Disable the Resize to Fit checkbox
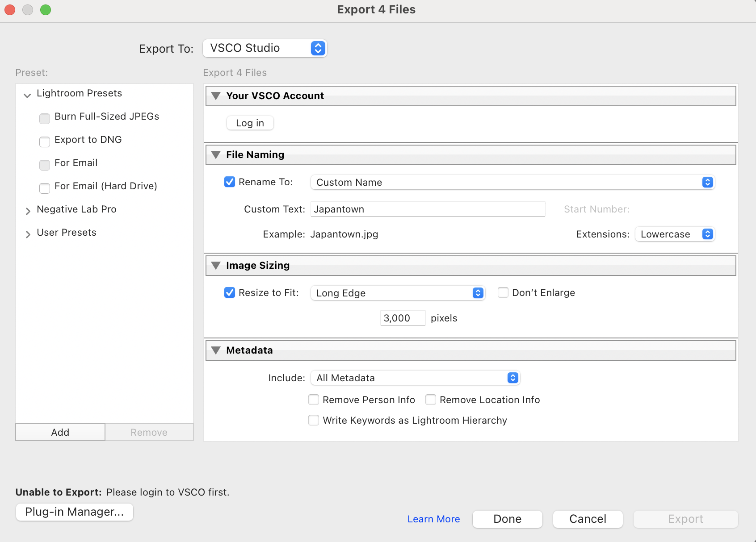 (x=230, y=293)
